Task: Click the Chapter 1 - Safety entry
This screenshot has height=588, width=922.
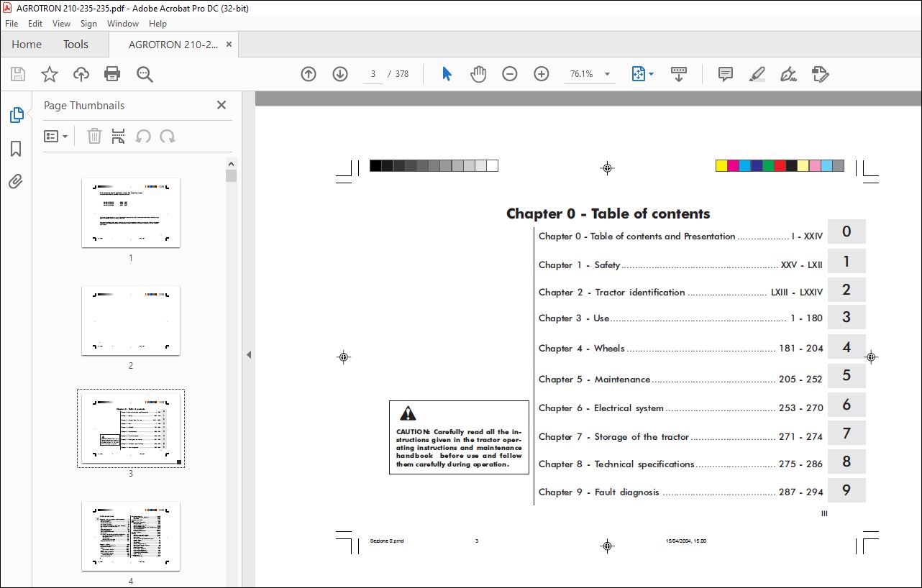Action: pyautogui.click(x=680, y=265)
